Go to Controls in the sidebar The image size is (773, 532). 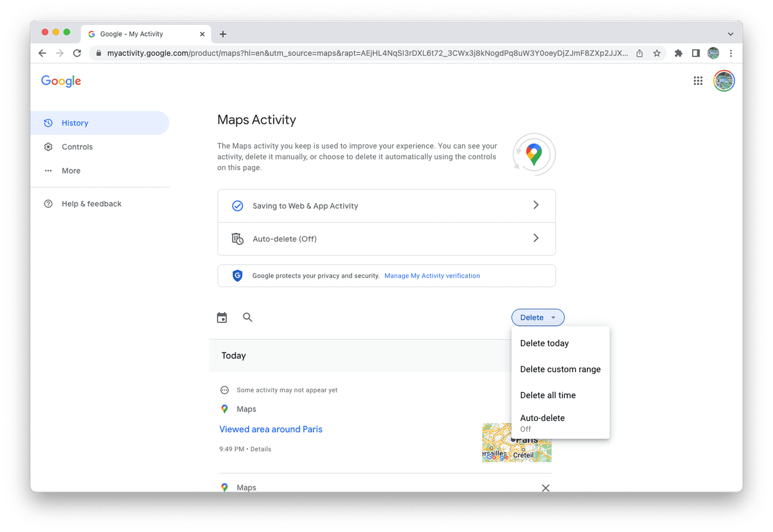point(77,147)
